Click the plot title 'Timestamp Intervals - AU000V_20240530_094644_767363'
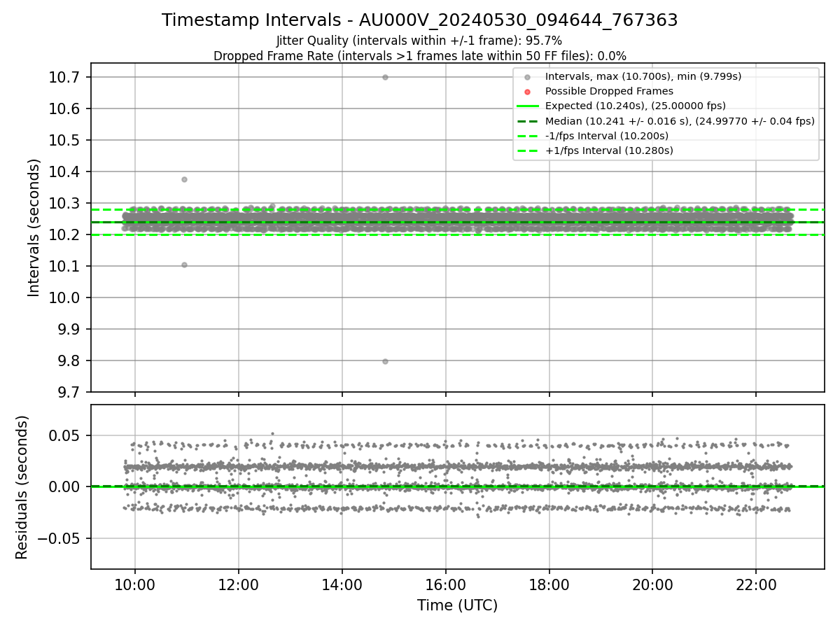 click(x=420, y=20)
